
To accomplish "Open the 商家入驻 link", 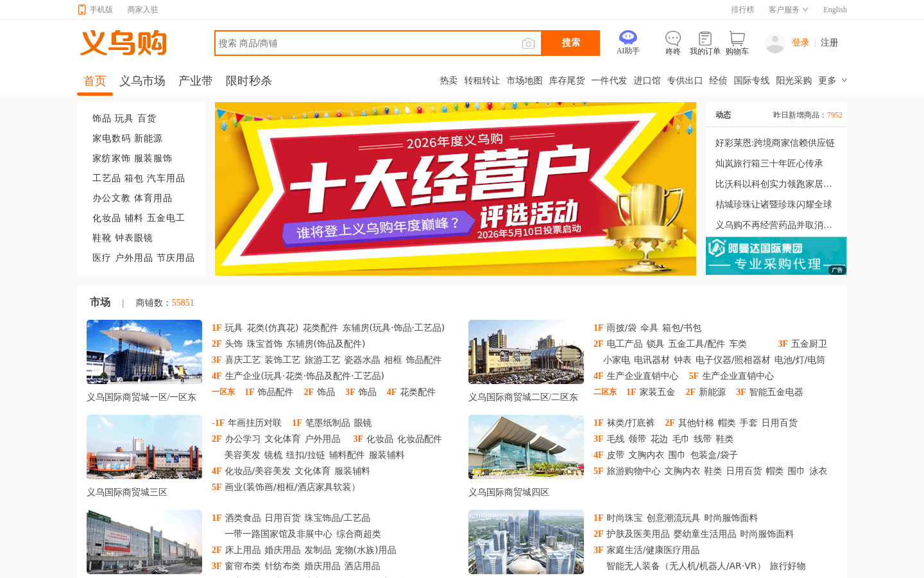I will coord(142,10).
